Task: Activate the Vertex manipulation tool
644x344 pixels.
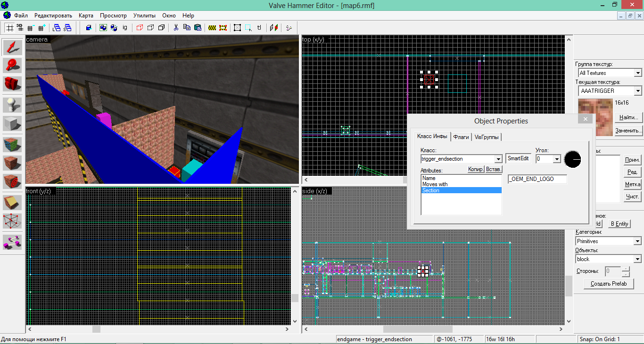Action: [x=13, y=221]
